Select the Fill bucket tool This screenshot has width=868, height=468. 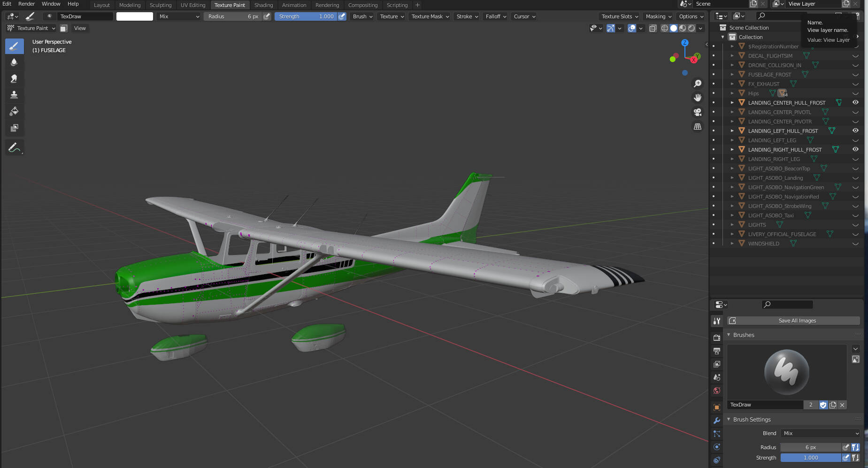pos(14,111)
